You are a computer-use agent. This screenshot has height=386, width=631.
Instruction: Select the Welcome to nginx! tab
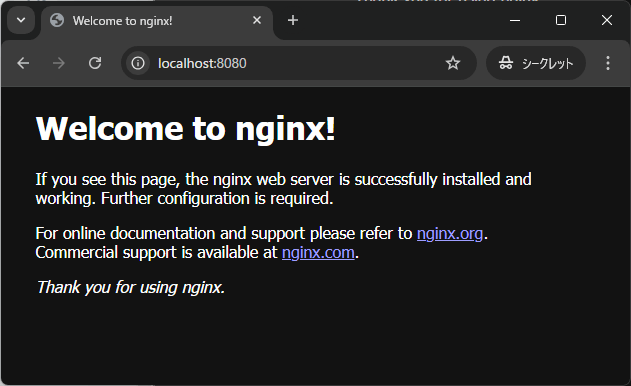[157, 21]
